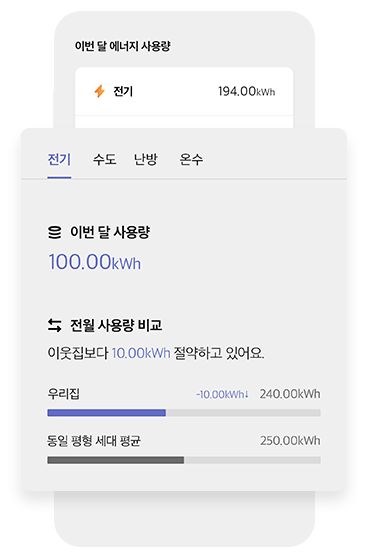This screenshot has width=370, height=560.
Task: Open the 난방 tab
Action: point(146,159)
